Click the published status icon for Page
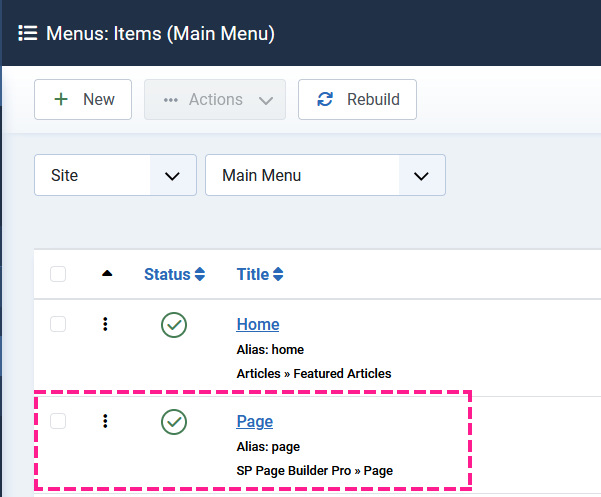Image resolution: width=601 pixels, height=497 pixels. click(x=174, y=422)
